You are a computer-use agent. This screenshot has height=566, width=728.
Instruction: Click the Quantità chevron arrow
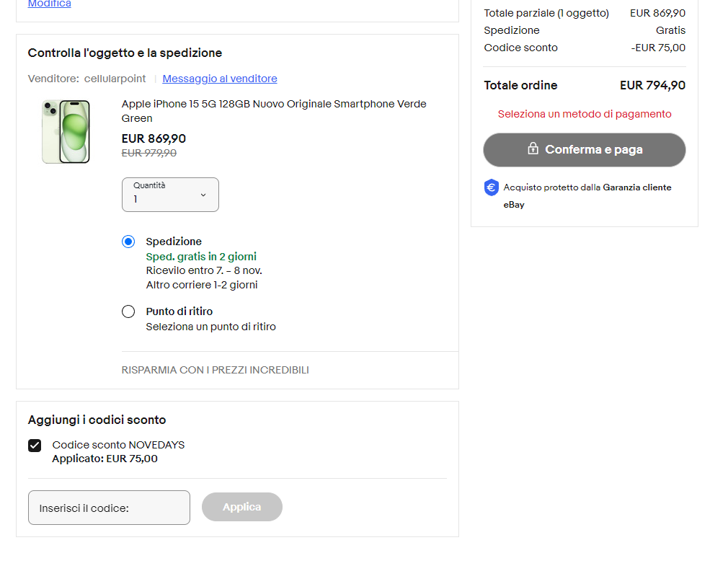pyautogui.click(x=203, y=195)
